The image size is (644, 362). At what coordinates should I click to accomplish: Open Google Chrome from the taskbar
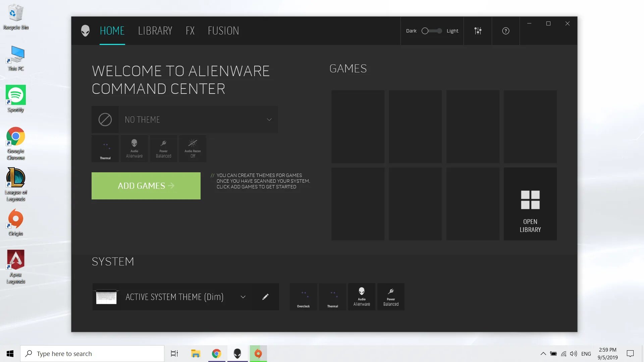point(216,354)
